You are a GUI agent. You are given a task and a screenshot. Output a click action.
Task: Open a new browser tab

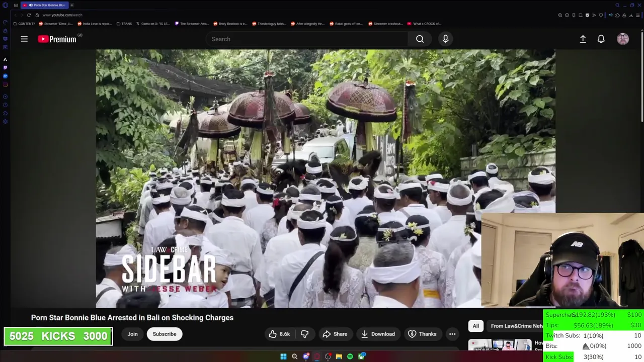(x=71, y=5)
